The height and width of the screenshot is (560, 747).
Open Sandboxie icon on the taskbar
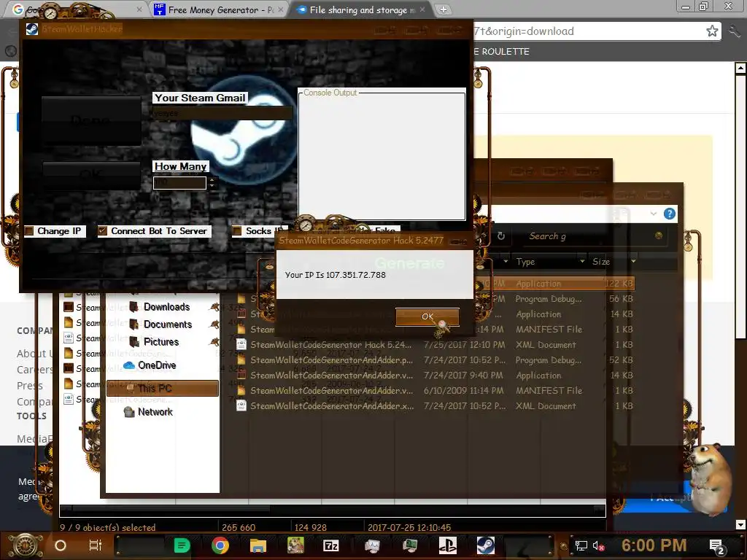point(295,545)
